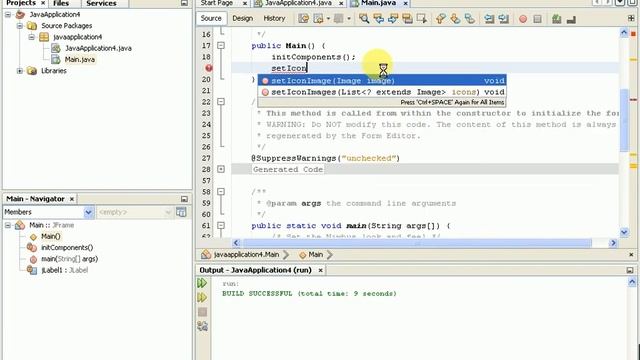Open the Files tab
The height and width of the screenshot is (360, 640).
61,3
